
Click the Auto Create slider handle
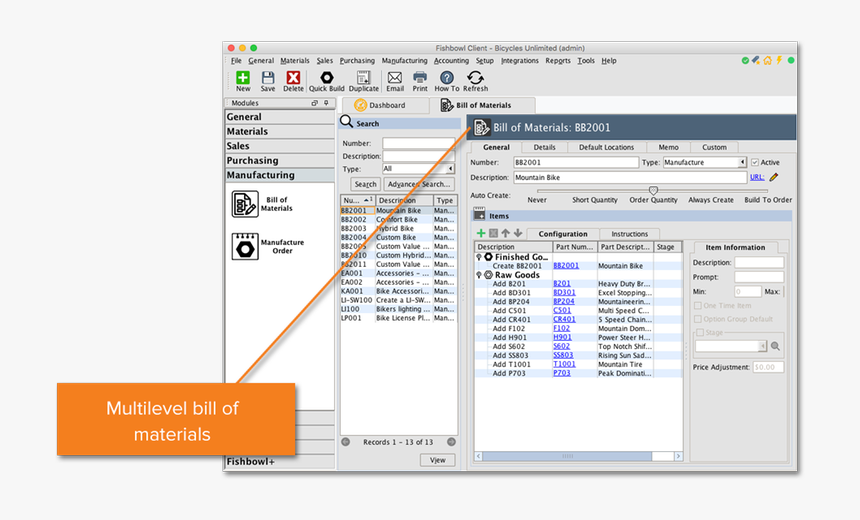tap(653, 190)
